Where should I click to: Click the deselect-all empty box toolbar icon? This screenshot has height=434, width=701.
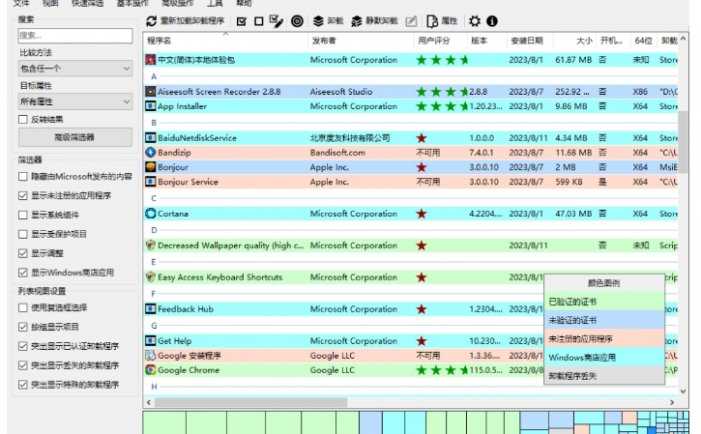tap(259, 20)
